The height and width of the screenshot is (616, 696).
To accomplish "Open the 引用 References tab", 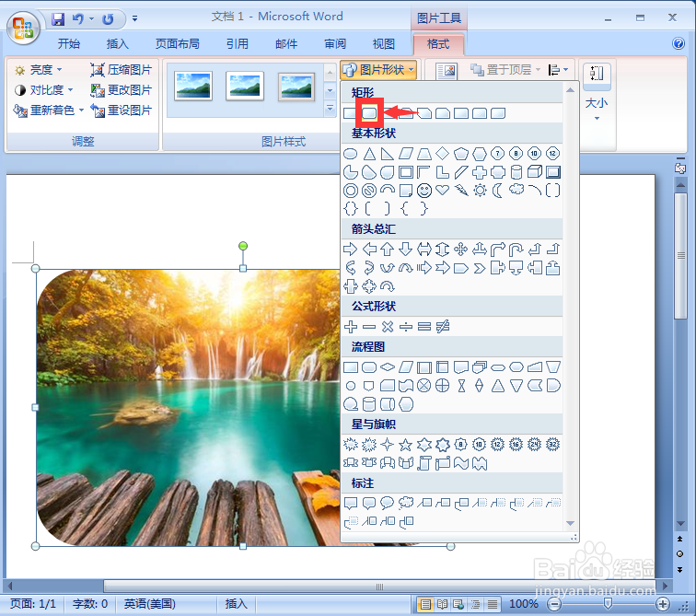I will tap(237, 43).
